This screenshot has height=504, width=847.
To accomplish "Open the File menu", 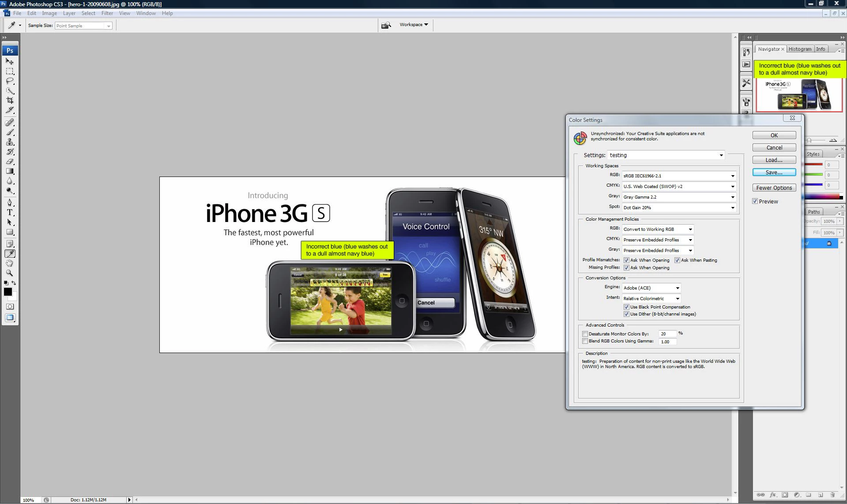I will 17,13.
